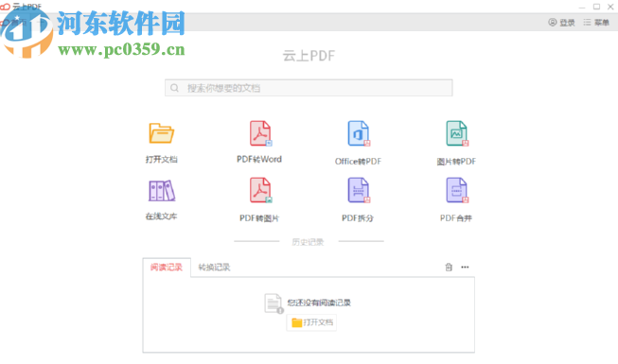Click the 历史记录 section label
Screen dimensions: 618x364
[x=308, y=242]
